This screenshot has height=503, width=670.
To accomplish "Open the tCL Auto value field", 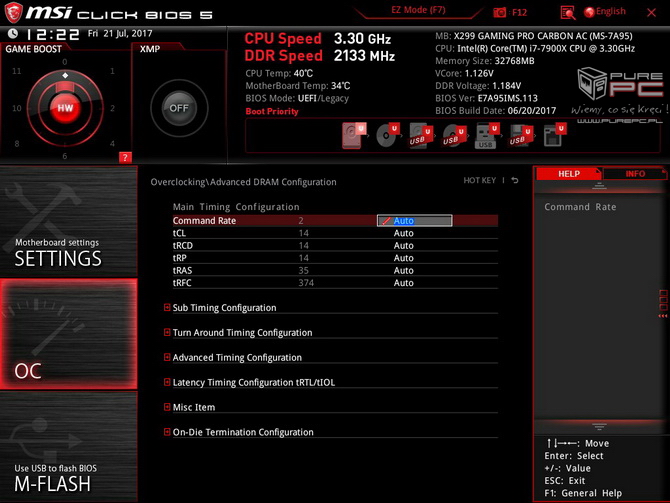I will (x=403, y=233).
